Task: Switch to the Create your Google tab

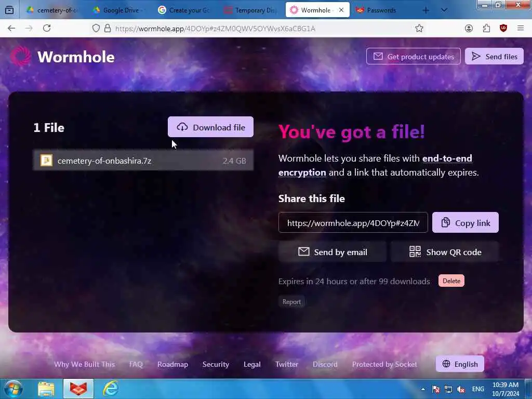Action: coord(183,10)
